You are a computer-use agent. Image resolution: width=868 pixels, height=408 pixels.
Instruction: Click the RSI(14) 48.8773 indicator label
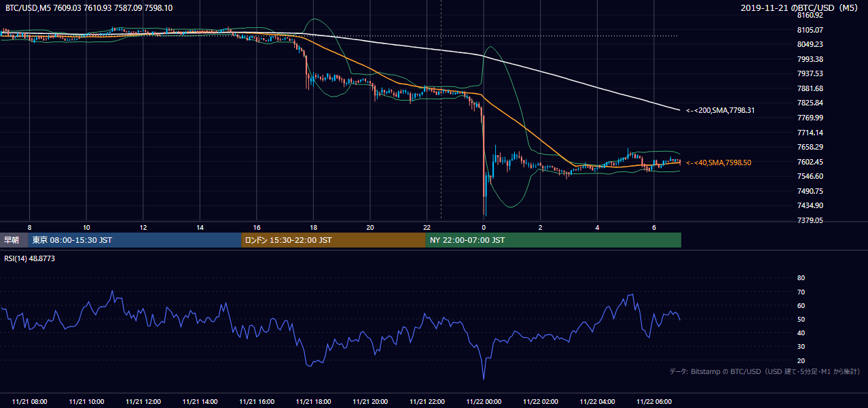point(29,258)
